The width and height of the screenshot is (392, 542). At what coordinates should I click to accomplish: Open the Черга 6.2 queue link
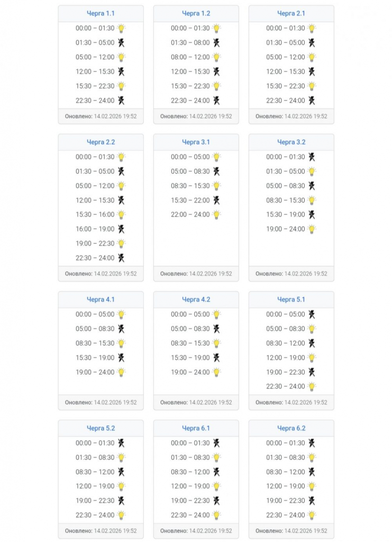[x=291, y=428]
